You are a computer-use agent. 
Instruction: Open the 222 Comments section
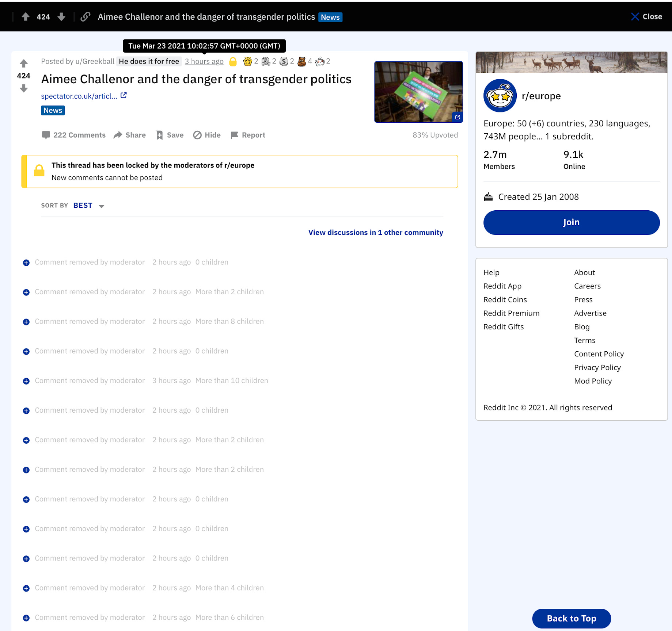(x=73, y=135)
